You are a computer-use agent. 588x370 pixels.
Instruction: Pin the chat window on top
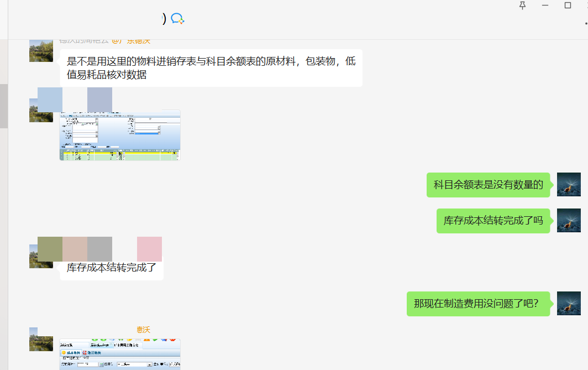point(522,6)
